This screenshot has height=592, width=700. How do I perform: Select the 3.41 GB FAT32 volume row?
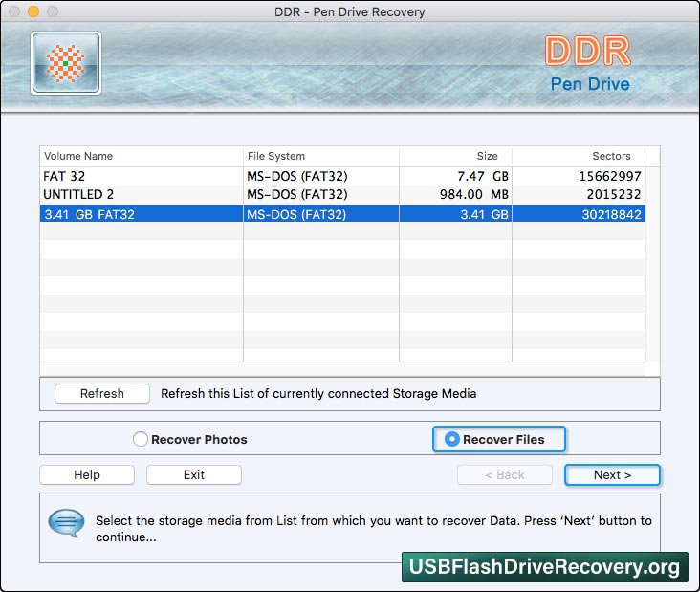[342, 214]
